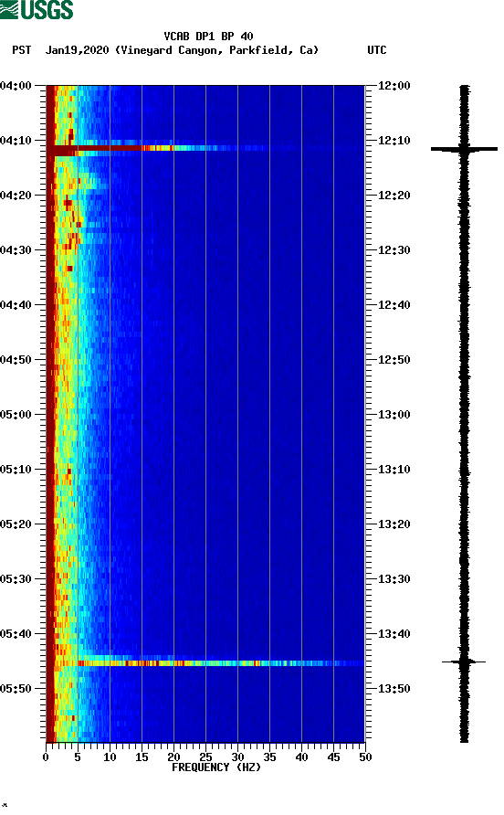Select the title text 'VCAB DP1 BP 40'
The height and width of the screenshot is (815, 504).
[208, 37]
